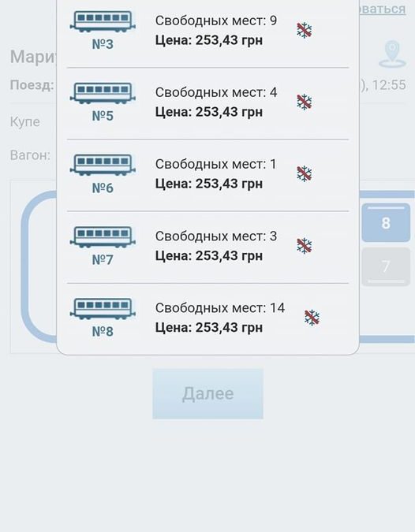Pick the price line of the 3-seat wagon
Screen dimensions: 415x532
(x=209, y=256)
